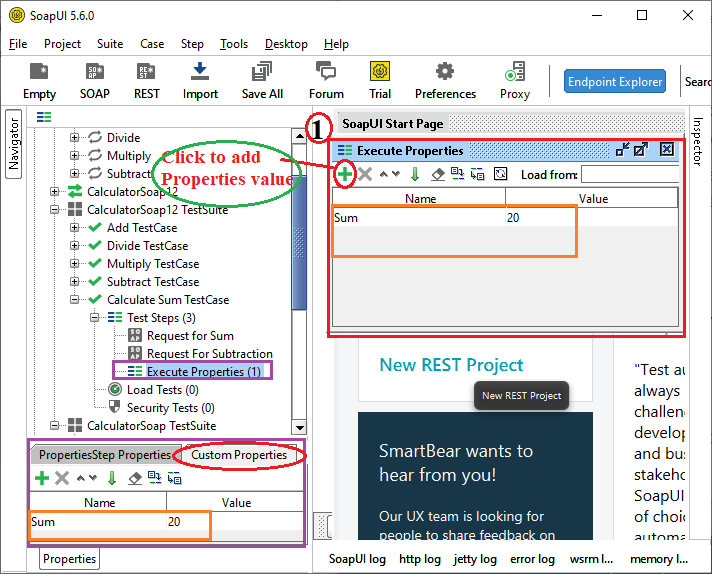The width and height of the screenshot is (712, 574).
Task: Select Security Tests (0) tree item
Action: click(x=171, y=408)
